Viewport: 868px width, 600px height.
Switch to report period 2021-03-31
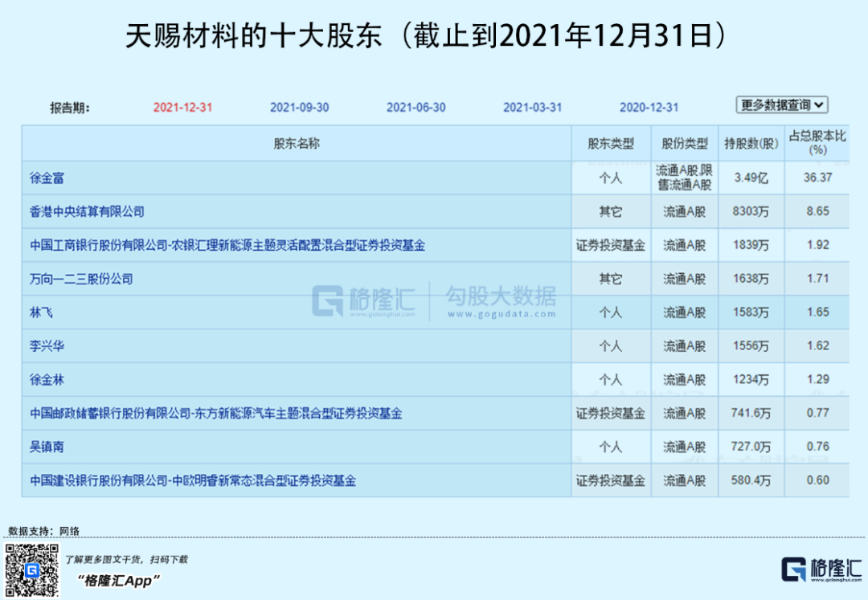point(533,108)
